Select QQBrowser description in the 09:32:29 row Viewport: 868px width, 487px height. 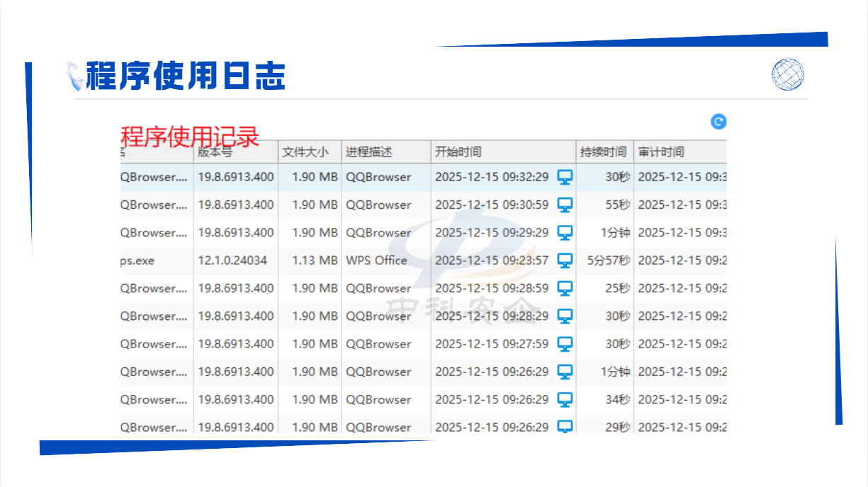pos(378,177)
